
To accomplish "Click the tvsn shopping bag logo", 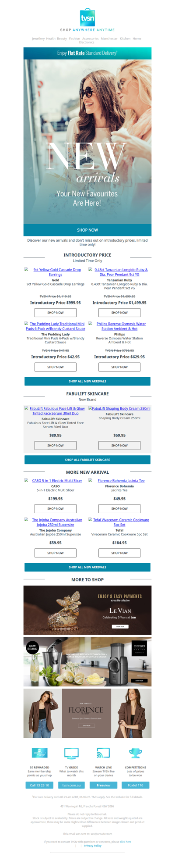I will click(87, 17).
